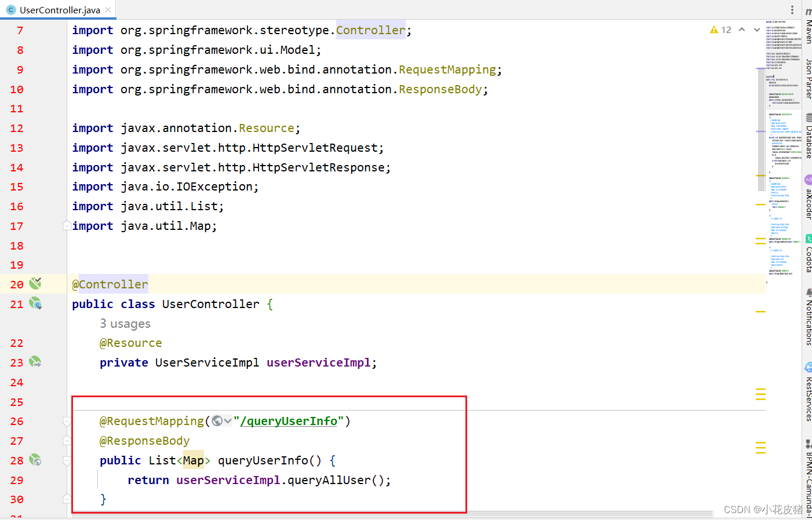Screen dimensions: 812x520
Task: Open the 12 warnings inspection widget
Action: point(720,30)
